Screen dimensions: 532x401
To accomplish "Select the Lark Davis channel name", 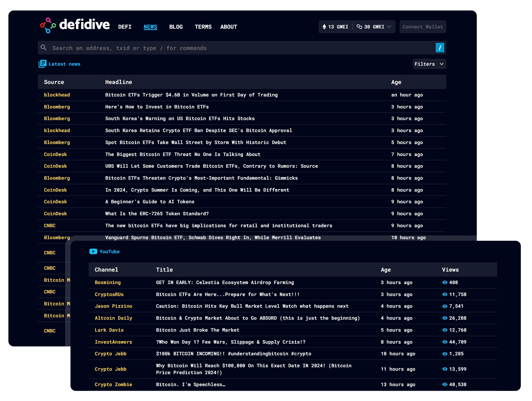I will click(x=109, y=330).
